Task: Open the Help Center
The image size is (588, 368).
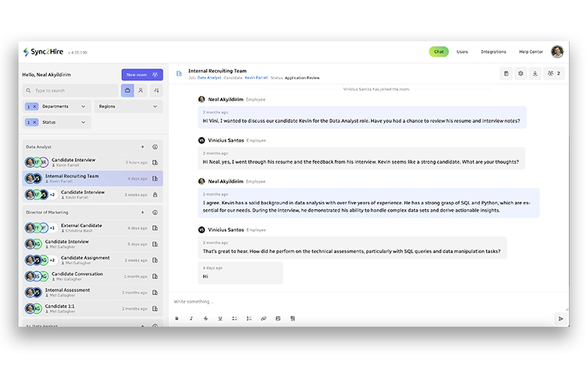Action: (531, 52)
